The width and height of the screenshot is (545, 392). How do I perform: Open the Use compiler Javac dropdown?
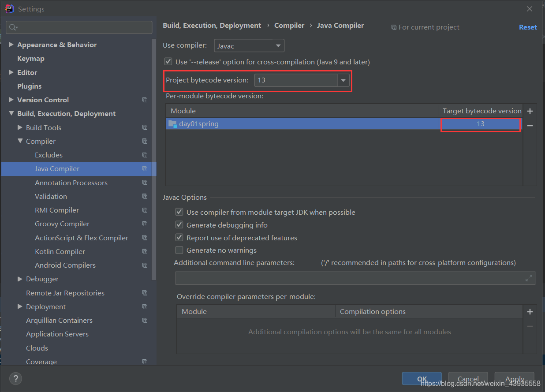pos(249,45)
